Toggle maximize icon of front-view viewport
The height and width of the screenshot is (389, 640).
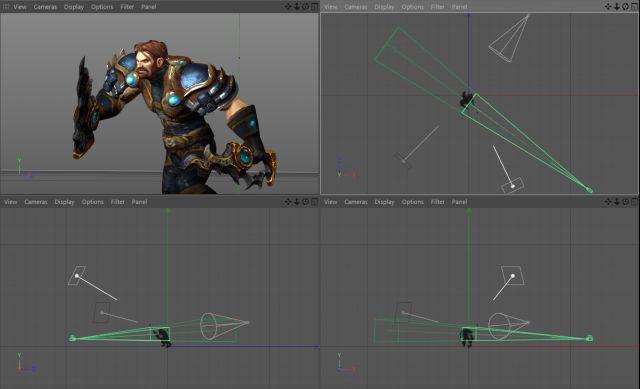[x=634, y=202]
